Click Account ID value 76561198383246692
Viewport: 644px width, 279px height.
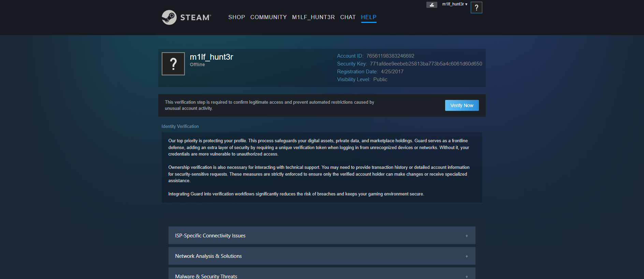(390, 56)
